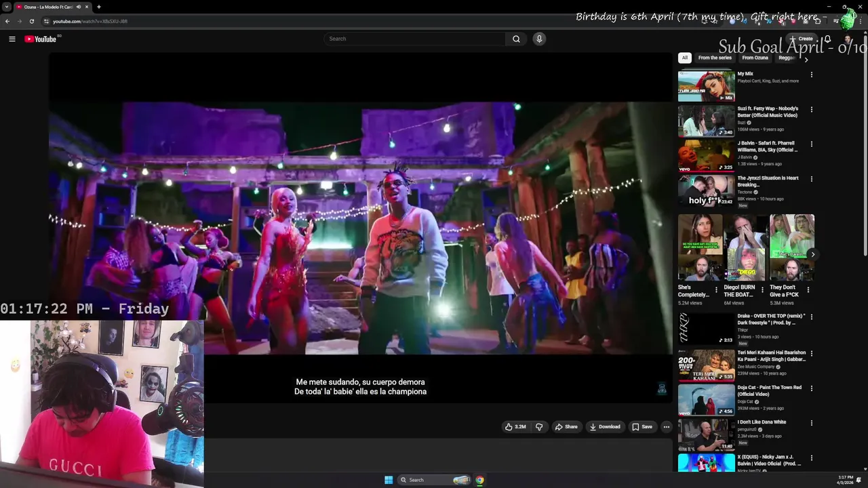
Task: Open The Jynxzi Situation title link
Action: 768,181
